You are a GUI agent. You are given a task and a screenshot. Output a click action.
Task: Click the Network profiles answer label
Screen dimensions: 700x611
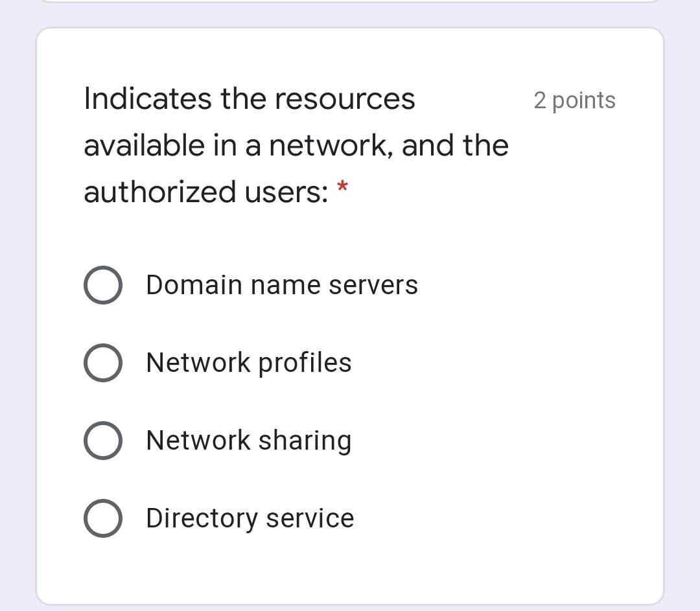[x=248, y=362]
